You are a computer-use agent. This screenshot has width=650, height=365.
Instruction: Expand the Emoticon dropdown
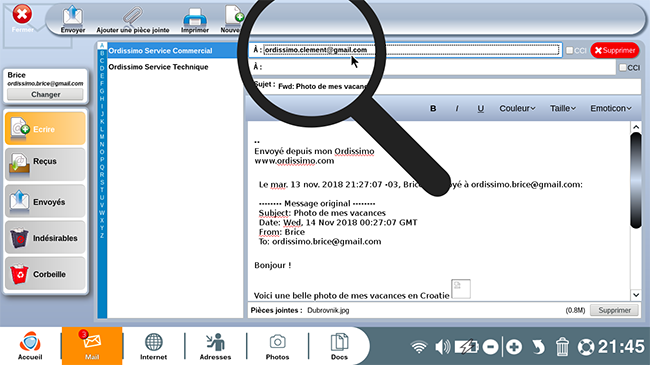coord(611,108)
